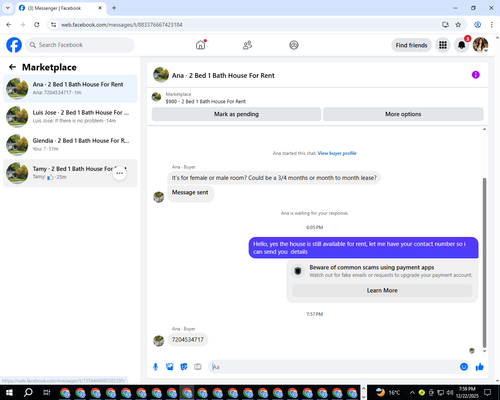Open Ana's 2 Bed 1 Bath conversation
500x400 pixels.
click(x=70, y=89)
